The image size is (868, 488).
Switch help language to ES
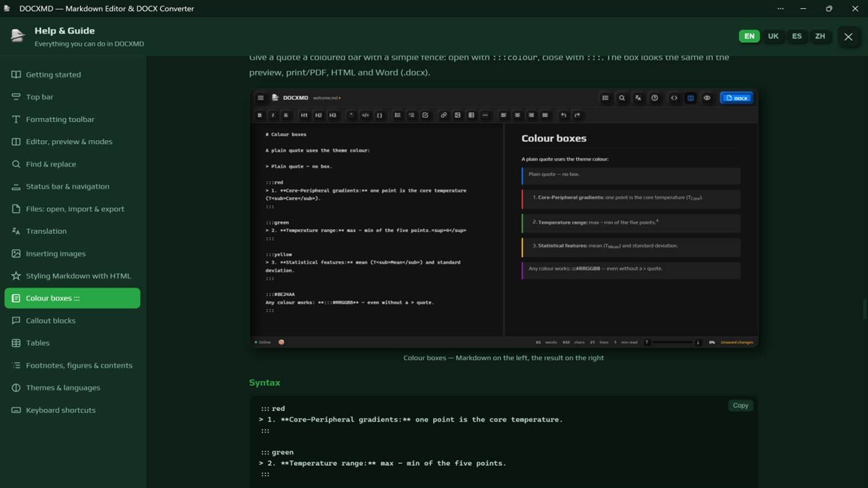(797, 36)
